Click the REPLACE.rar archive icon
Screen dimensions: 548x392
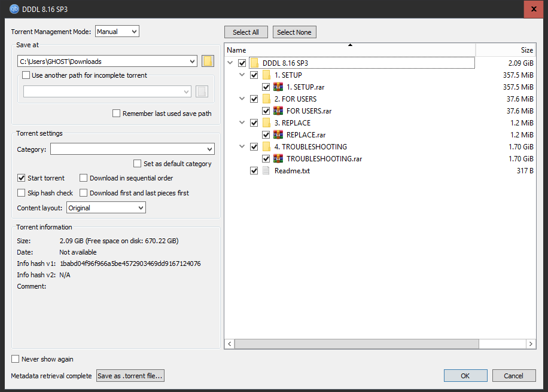pyautogui.click(x=278, y=135)
